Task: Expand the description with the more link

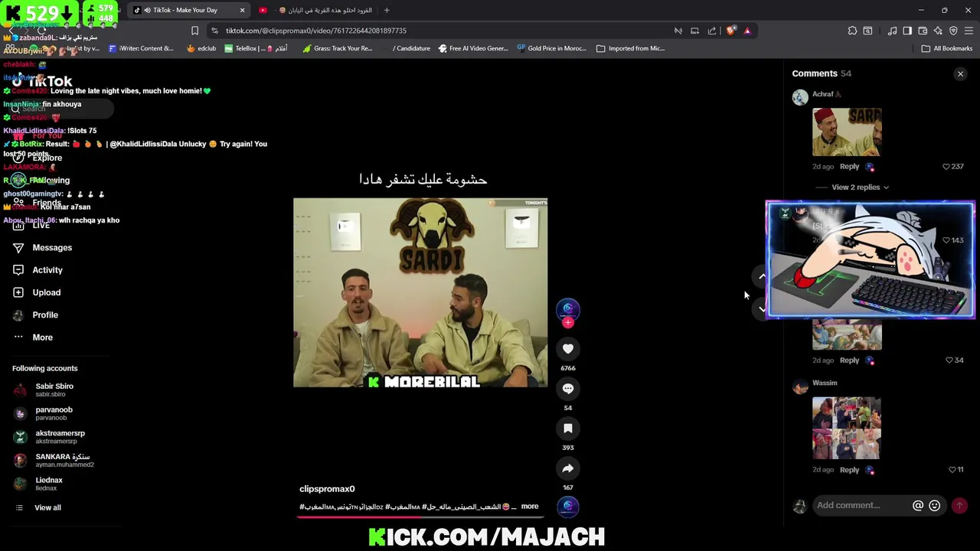Action: pyautogui.click(x=530, y=506)
